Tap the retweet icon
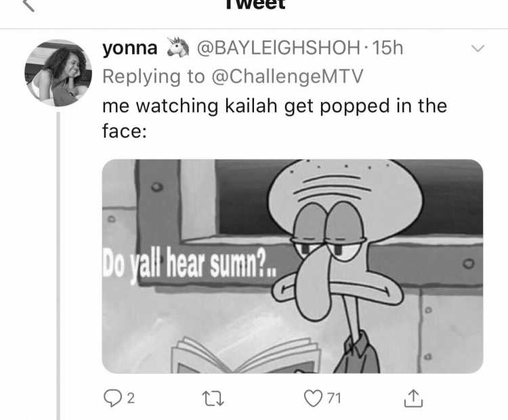The image size is (508, 420). coord(213,398)
